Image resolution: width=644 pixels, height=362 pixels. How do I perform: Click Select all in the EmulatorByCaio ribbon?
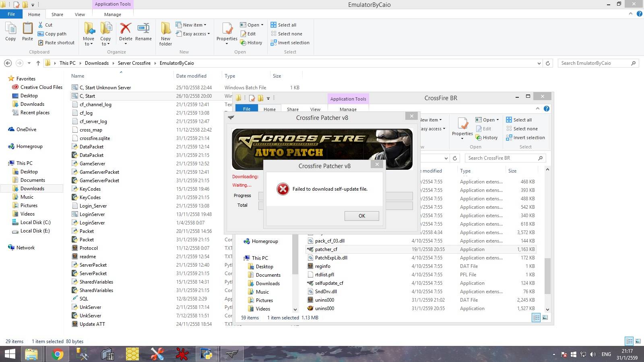tap(283, 25)
